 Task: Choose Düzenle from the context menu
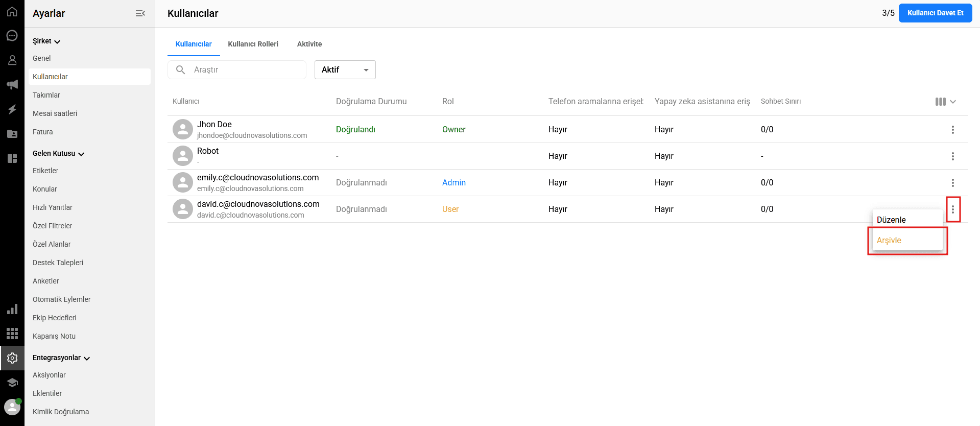tap(907, 220)
